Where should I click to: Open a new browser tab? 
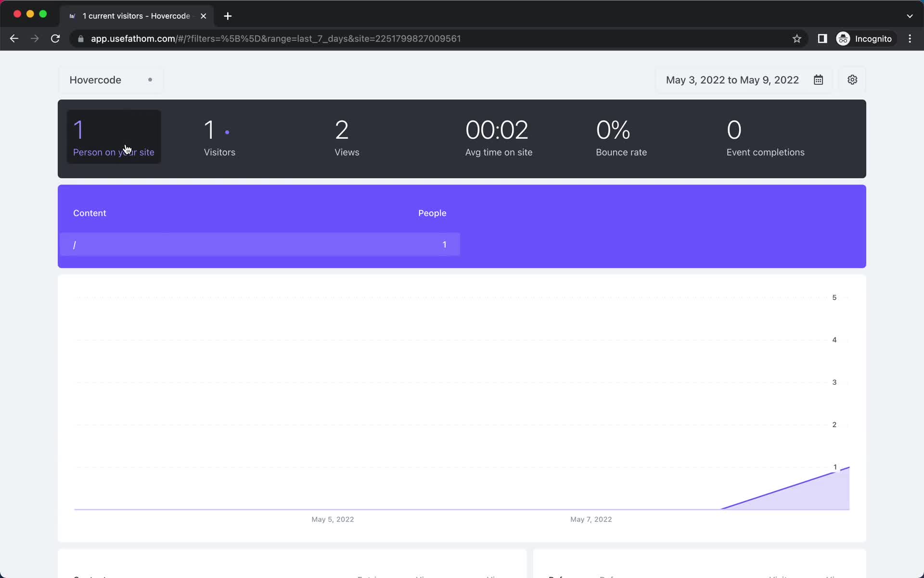228,16
